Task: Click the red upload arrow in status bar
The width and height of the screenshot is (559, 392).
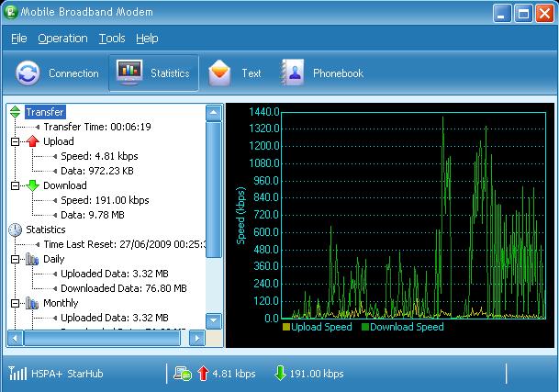Action: click(x=203, y=373)
